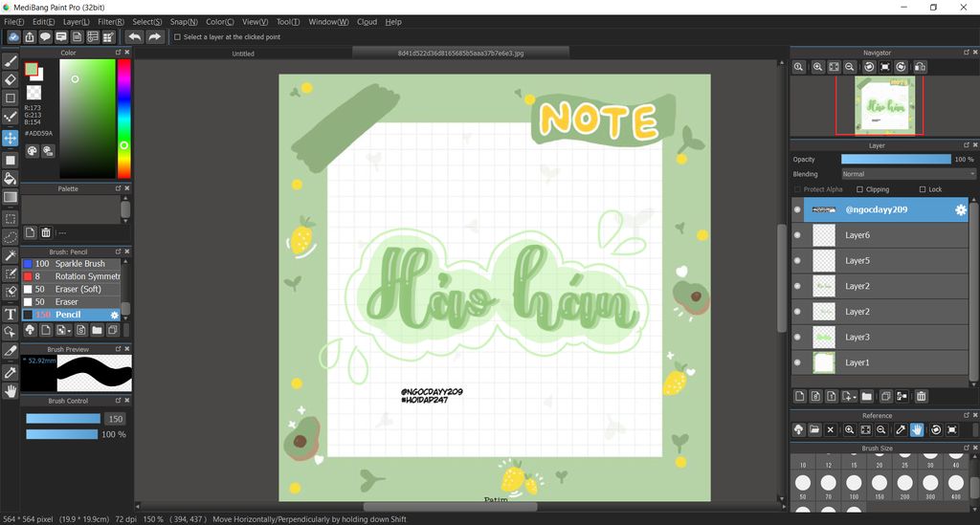Open the File menu
The width and height of the screenshot is (980, 525).
[13, 22]
